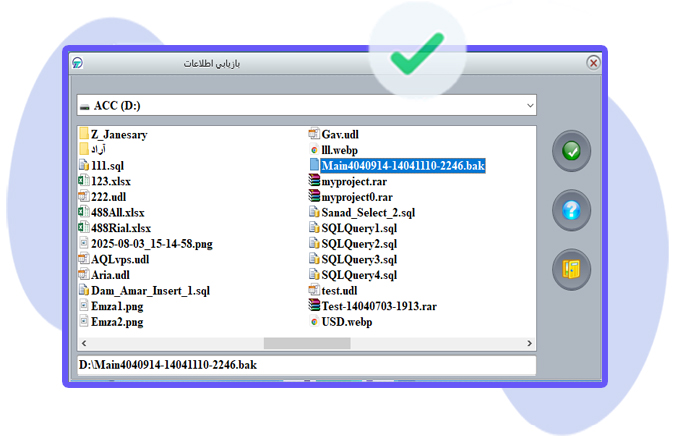
Task: Click the app logo icon in title bar
Action: pos(77,62)
